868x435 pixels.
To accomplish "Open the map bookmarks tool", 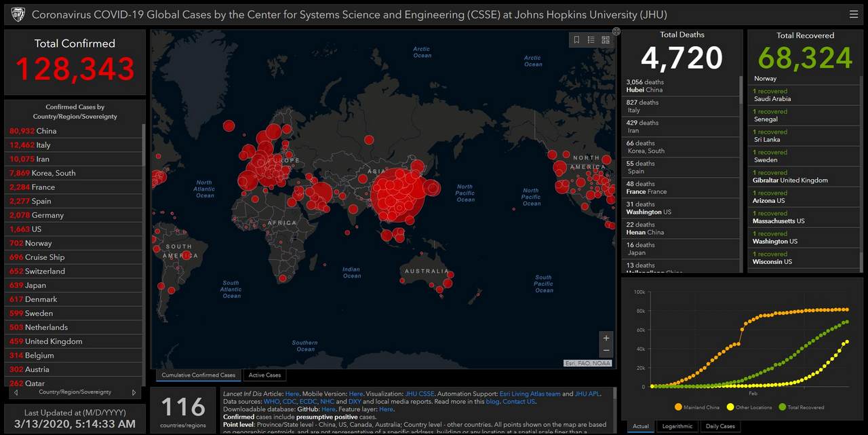I will click(576, 40).
